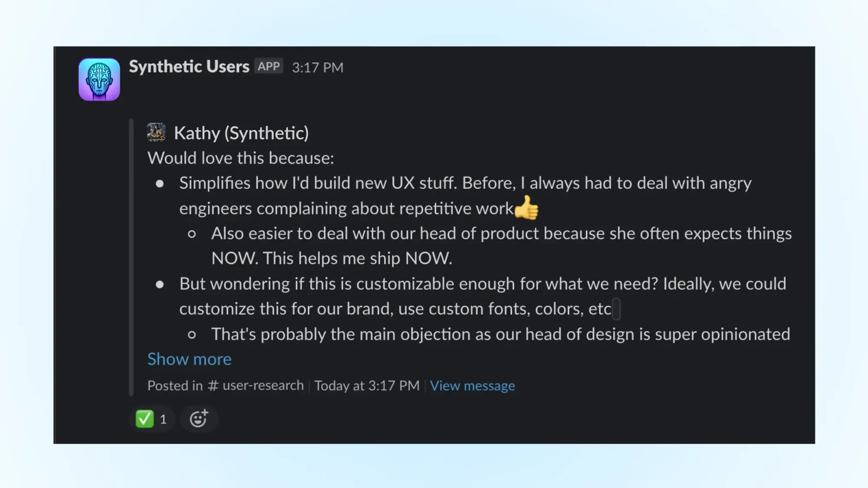
Task: Open the #user-research channel
Action: pyautogui.click(x=256, y=386)
